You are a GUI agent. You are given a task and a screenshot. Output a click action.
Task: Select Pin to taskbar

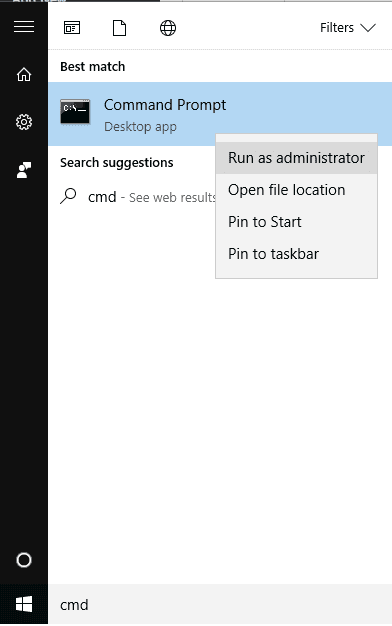point(296,254)
